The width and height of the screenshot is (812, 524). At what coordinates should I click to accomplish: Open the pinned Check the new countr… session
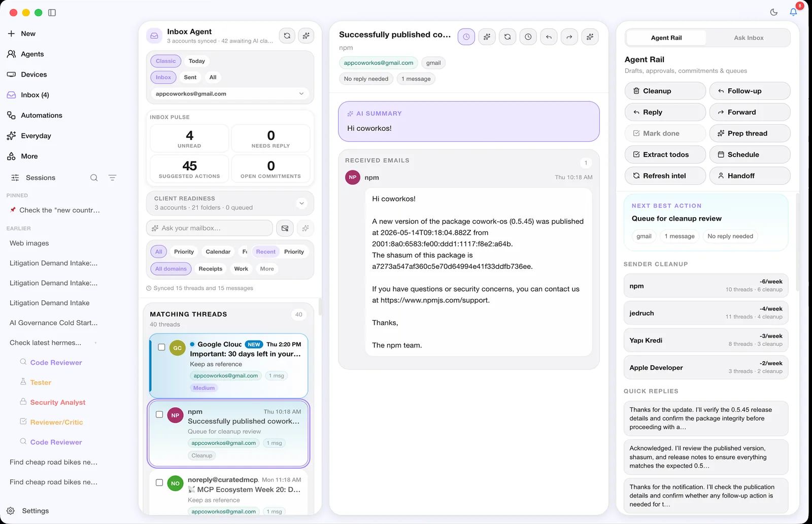55,210
